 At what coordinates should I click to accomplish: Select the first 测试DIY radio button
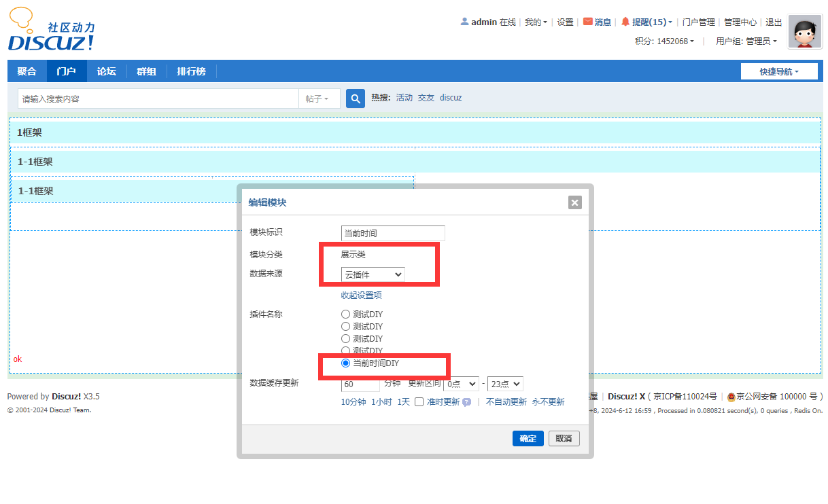345,314
